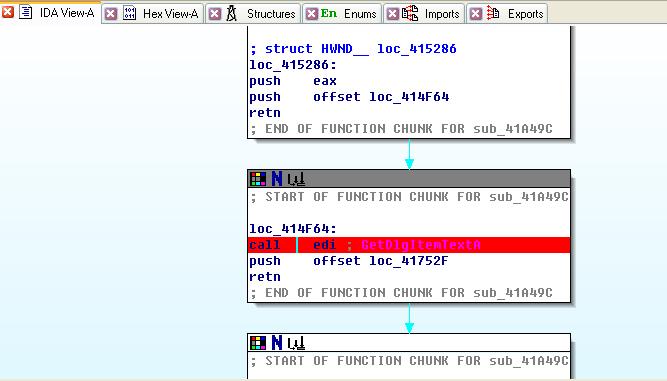This screenshot has height=381, width=667.
Task: Switch to the IDA View-A tab
Action: click(67, 13)
